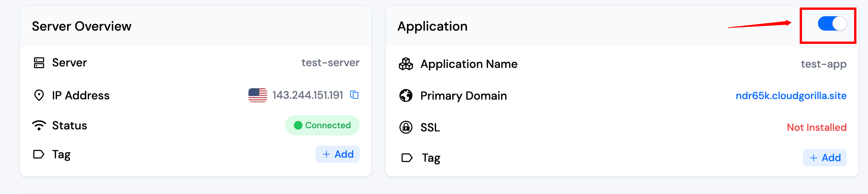The width and height of the screenshot is (868, 194).
Task: Click the red Not Installed SSL status
Action: [x=816, y=127]
